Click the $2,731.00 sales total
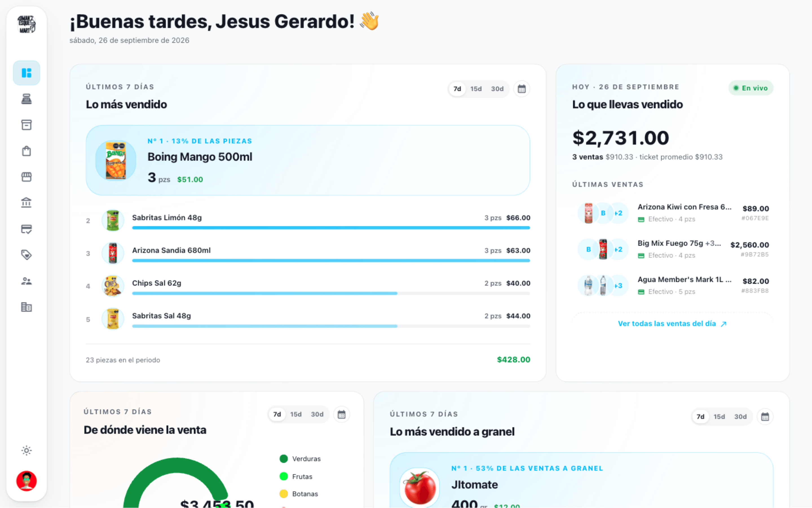 [620, 138]
